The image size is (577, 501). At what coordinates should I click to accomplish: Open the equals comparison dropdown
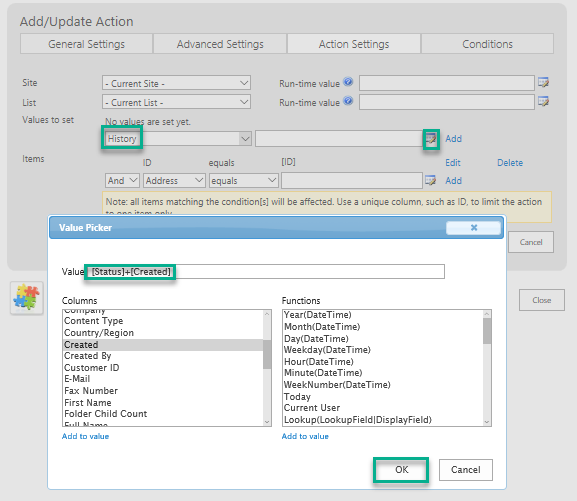click(244, 180)
